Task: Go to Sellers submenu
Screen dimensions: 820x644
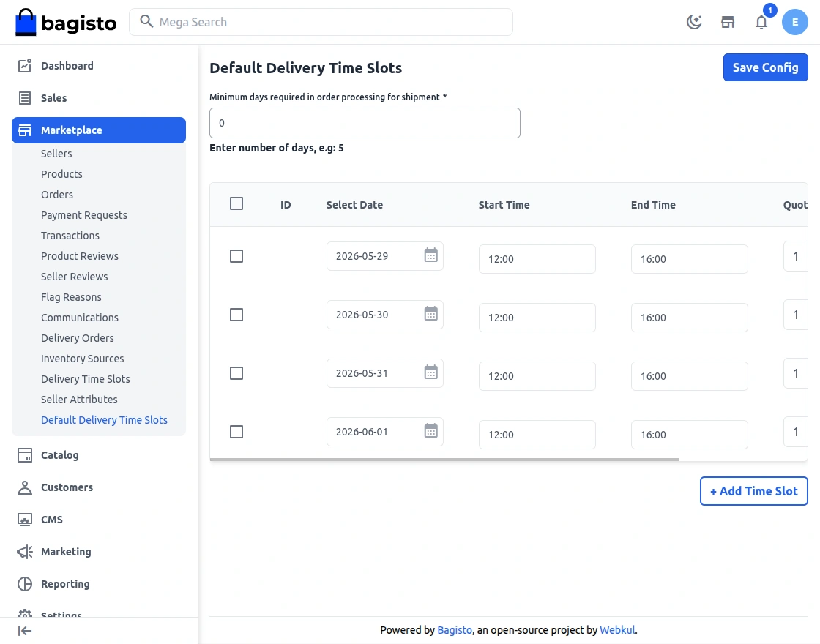Action: [56, 153]
